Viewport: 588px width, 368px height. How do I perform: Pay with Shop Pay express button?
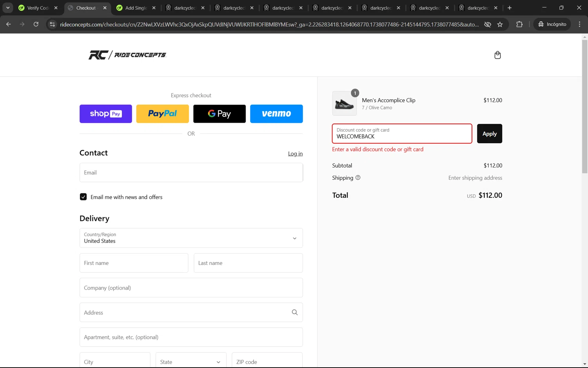106,114
